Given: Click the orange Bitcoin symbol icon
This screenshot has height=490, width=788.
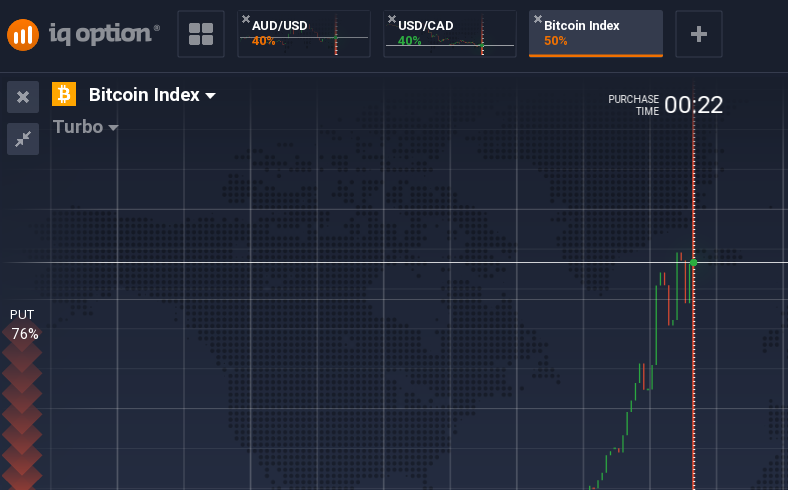Looking at the screenshot, I should click(64, 94).
